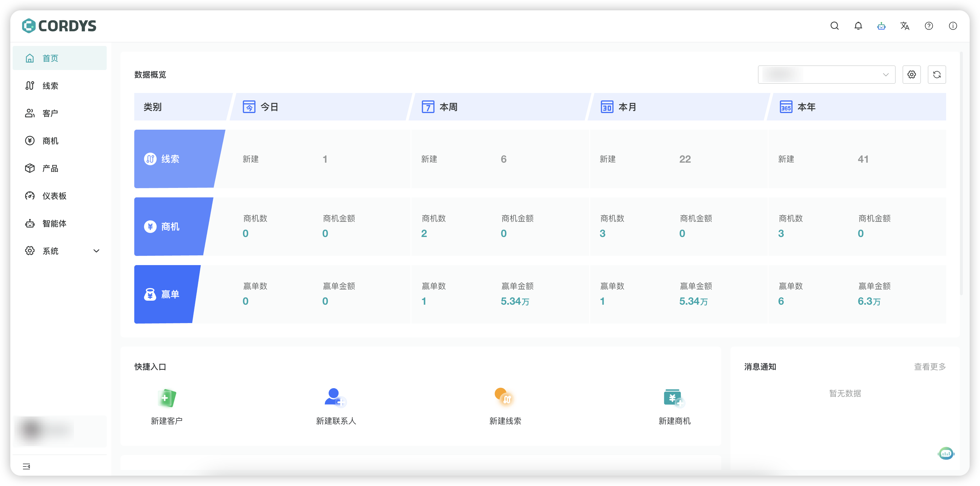Expand the System (系统) menu chevron
Viewport: 980px width, 486px height.
pos(96,251)
